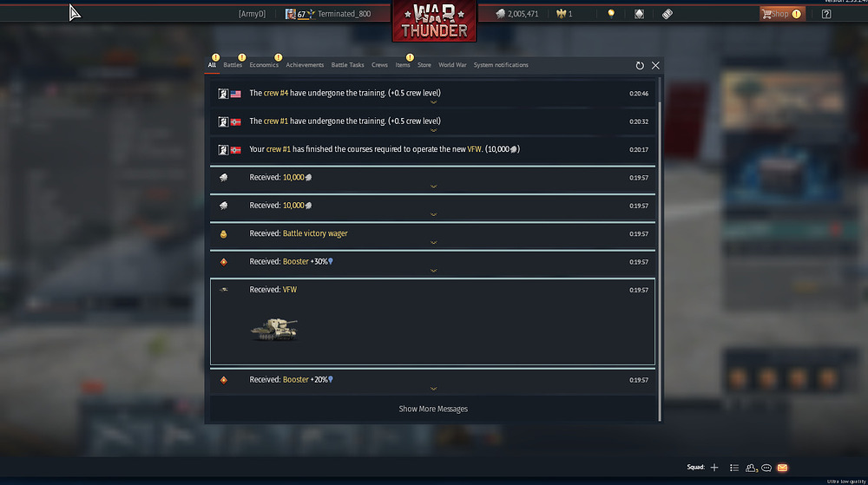Switch to the Battles tab
The image size is (868, 485).
233,65
